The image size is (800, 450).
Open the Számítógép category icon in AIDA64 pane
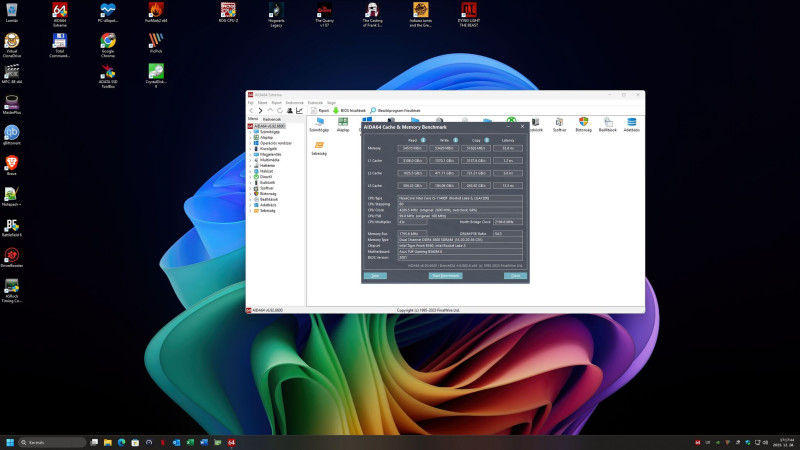319,124
